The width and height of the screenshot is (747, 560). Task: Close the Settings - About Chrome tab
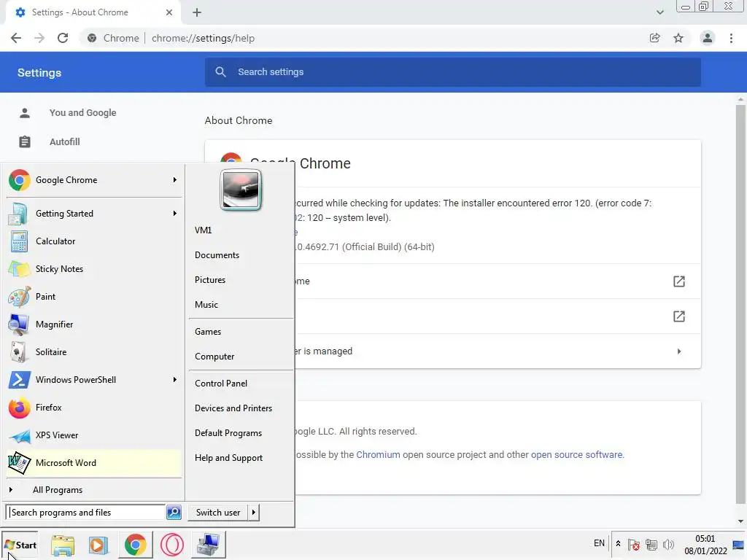pyautogui.click(x=169, y=12)
